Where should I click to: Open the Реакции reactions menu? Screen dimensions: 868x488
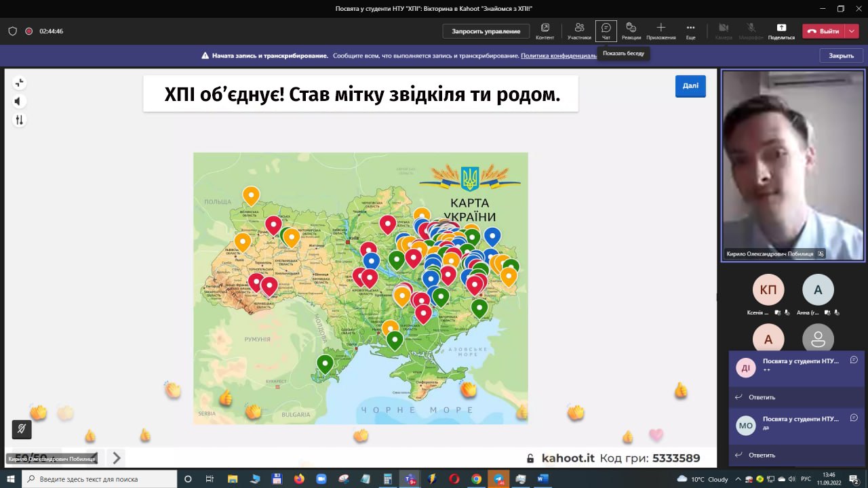tap(631, 30)
